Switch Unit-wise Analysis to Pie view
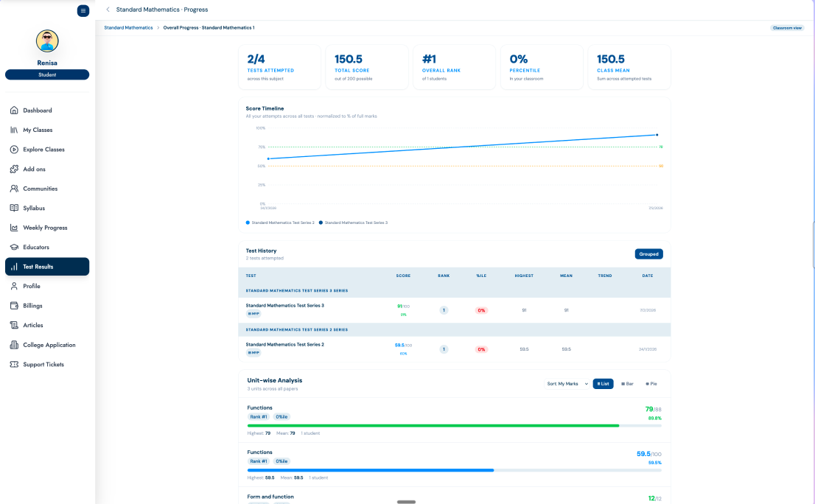This screenshot has height=504, width=815. tap(651, 384)
